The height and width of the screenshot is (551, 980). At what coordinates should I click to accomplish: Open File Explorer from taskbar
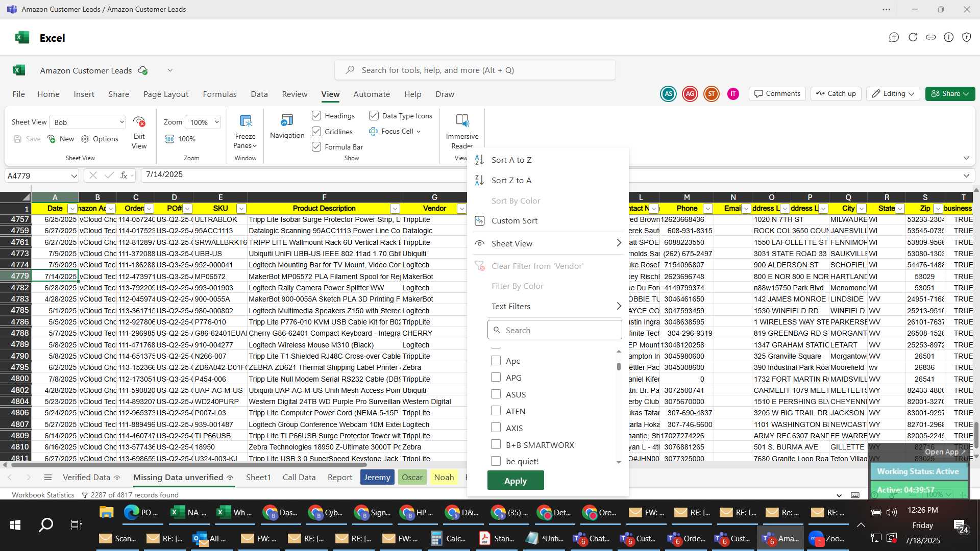[106, 512]
